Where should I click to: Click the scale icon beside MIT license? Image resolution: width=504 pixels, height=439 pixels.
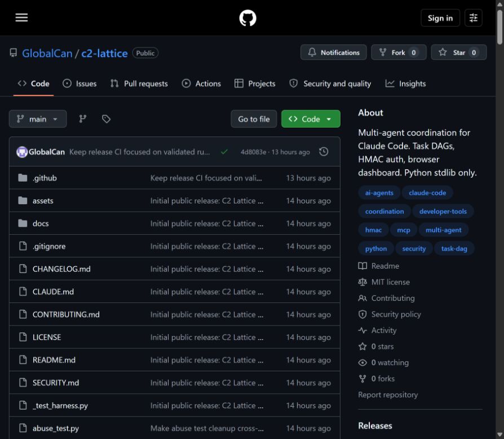[x=362, y=282]
